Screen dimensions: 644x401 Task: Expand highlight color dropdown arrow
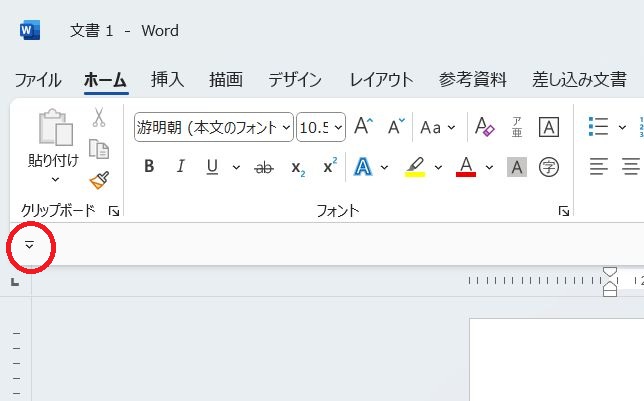pyautogui.click(x=438, y=167)
